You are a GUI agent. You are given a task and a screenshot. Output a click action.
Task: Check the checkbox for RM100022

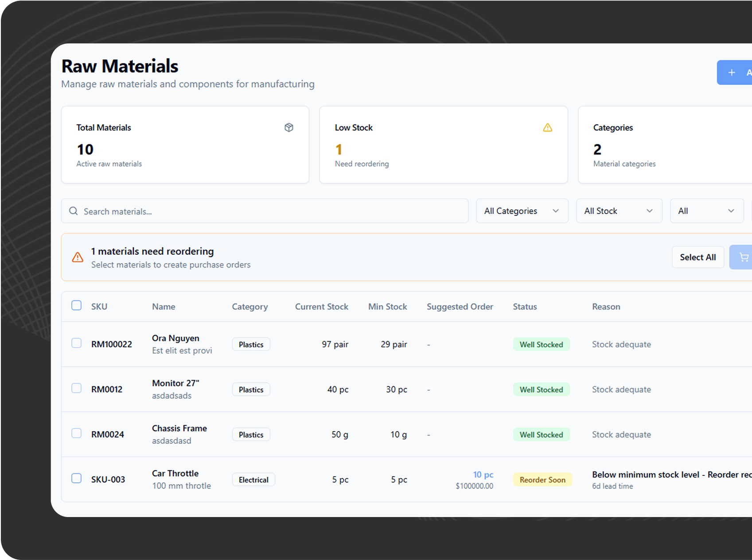click(x=76, y=343)
